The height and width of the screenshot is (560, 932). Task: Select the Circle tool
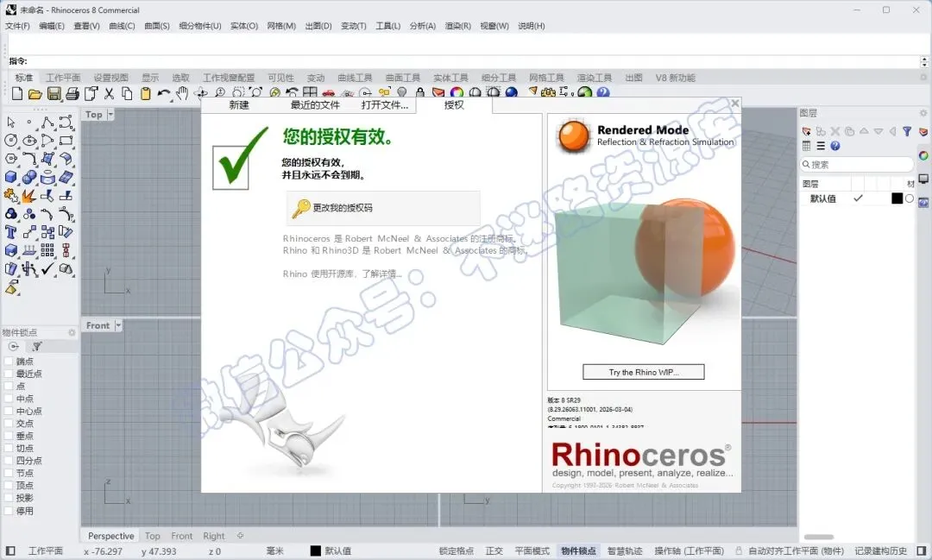tap(10, 141)
